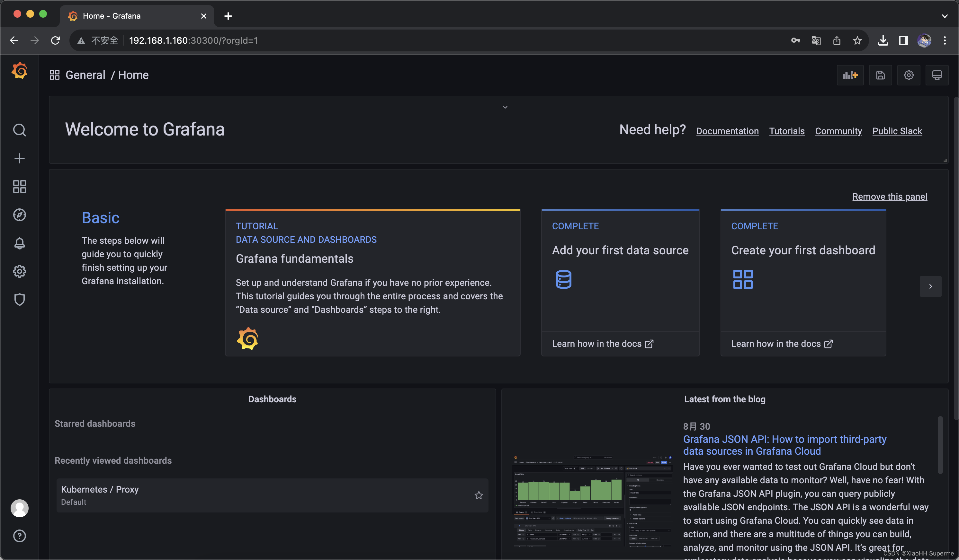Open the tab search dropdown chevron
This screenshot has height=560, width=959.
coord(945,16)
